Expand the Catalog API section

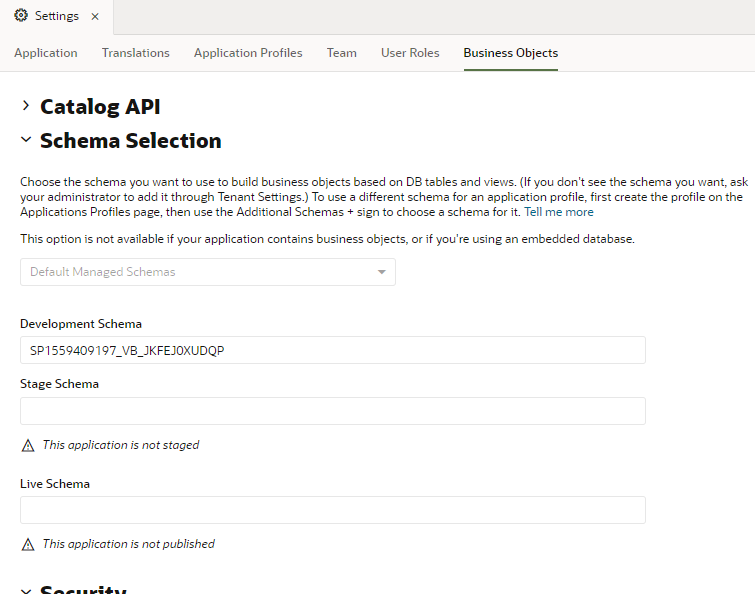pos(26,105)
